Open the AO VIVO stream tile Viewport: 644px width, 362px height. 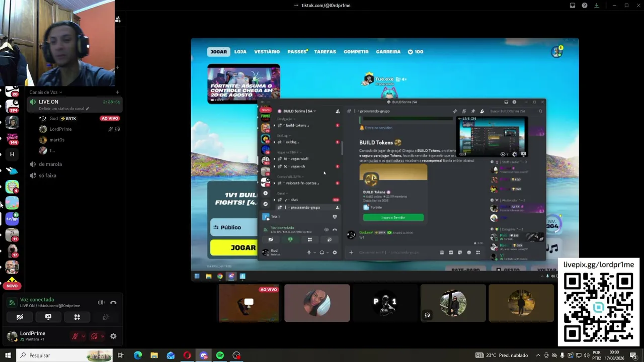point(249,303)
